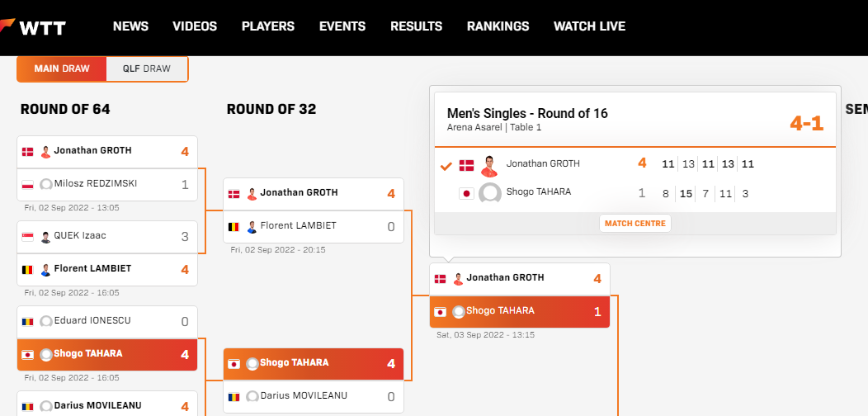
Task: Click Jonathan Groth's avatar in match popup
Action: 490,165
